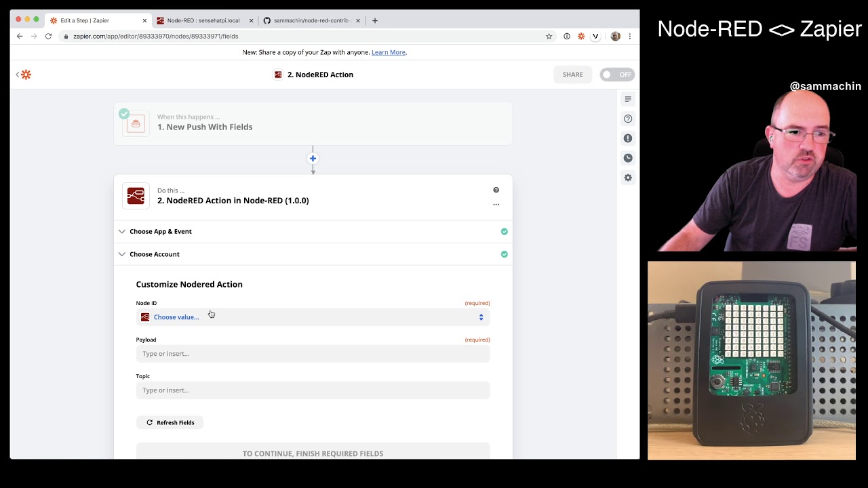Expand the Choose Account section
Viewport: 868px width, 488px height.
[x=313, y=254]
